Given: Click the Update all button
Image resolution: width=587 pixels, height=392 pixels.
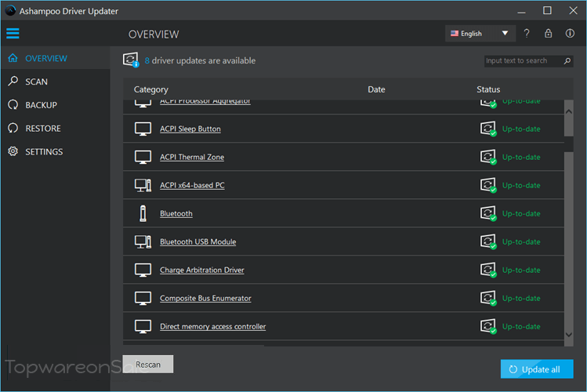Looking at the screenshot, I should pyautogui.click(x=537, y=369).
